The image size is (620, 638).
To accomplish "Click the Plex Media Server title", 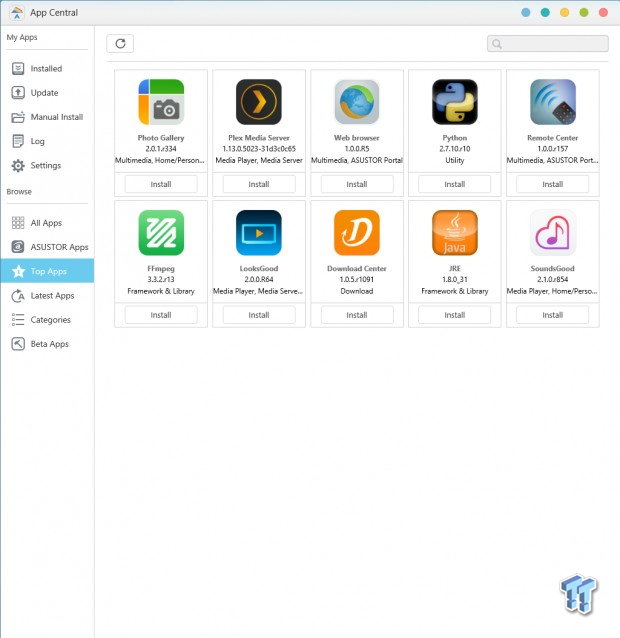I will click(259, 138).
